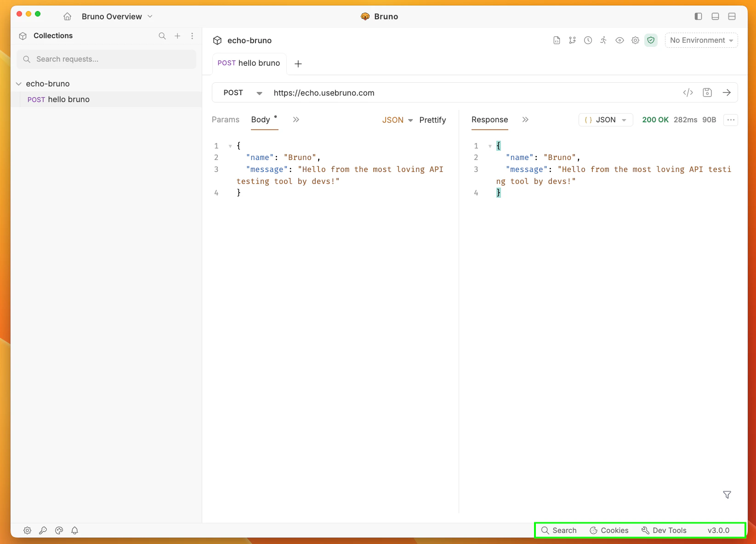This screenshot has height=544, width=756.
Task: Show environment variables with the eye icon
Action: pos(620,40)
